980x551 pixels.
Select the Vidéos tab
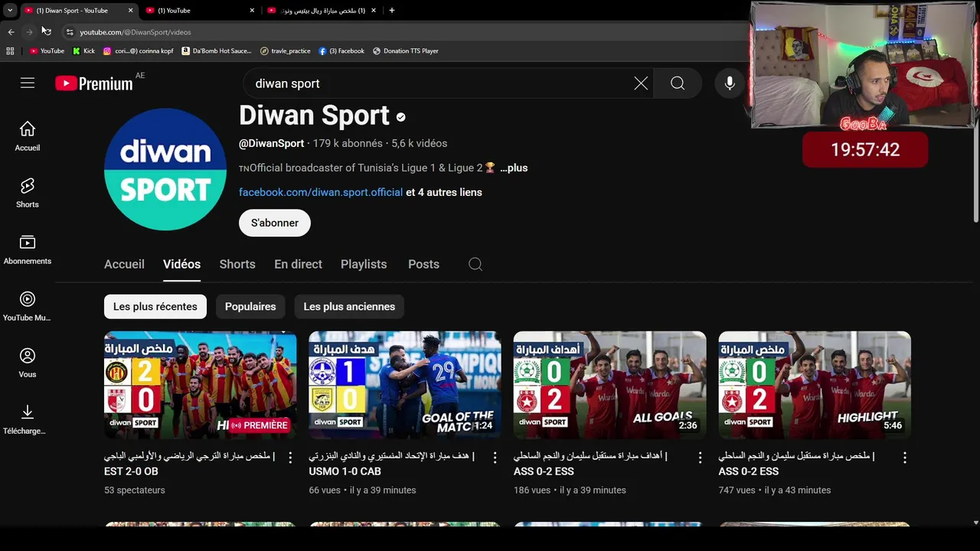pyautogui.click(x=181, y=264)
